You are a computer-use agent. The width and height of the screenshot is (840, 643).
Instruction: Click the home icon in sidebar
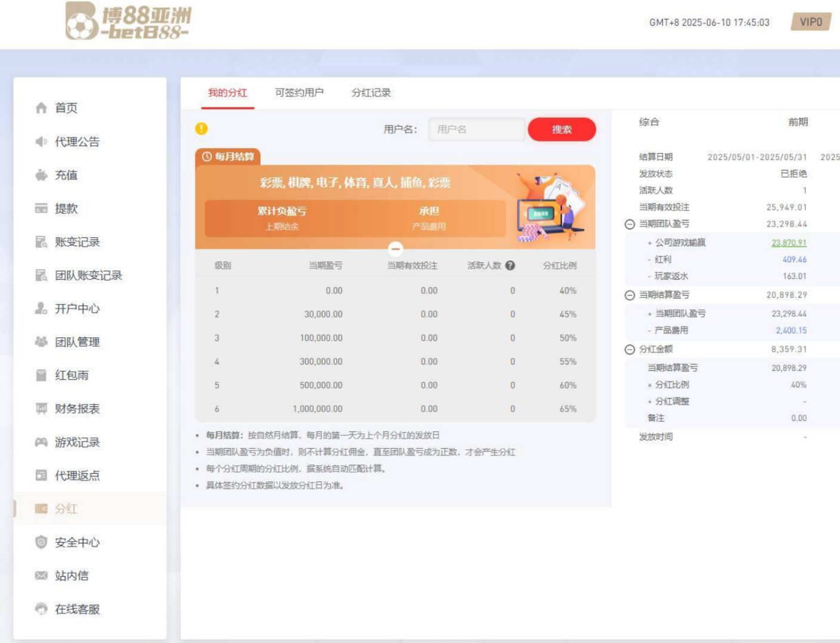(41, 108)
